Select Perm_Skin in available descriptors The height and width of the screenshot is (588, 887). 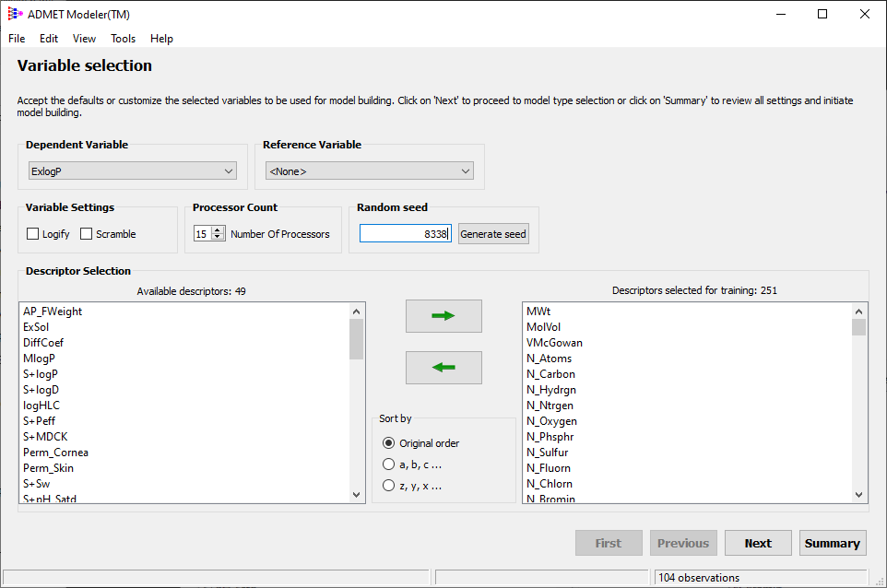(x=48, y=468)
